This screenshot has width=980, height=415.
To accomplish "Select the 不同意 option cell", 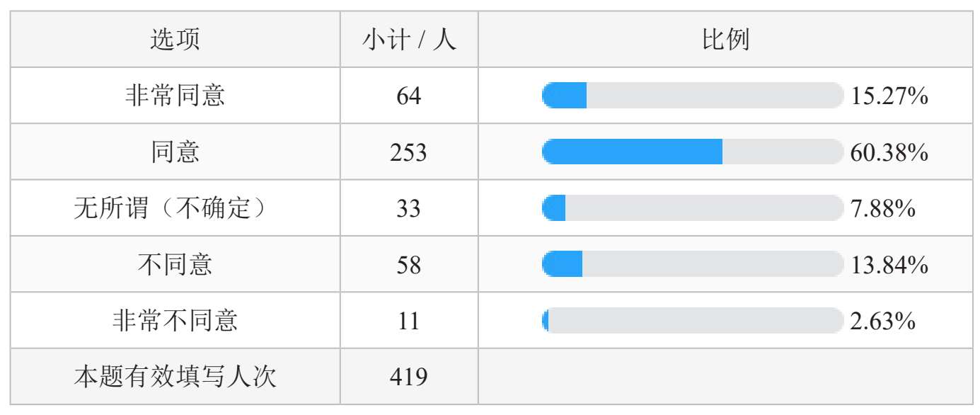I will point(175,264).
